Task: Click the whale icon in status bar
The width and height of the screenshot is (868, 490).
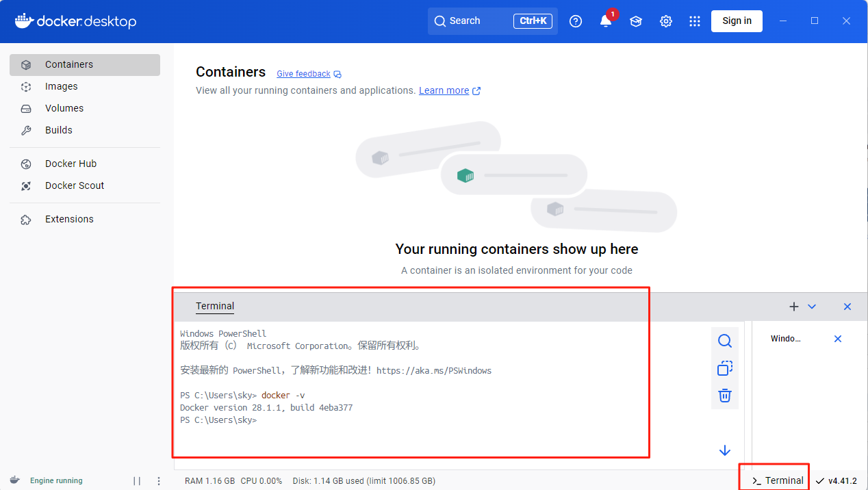Action: point(14,480)
